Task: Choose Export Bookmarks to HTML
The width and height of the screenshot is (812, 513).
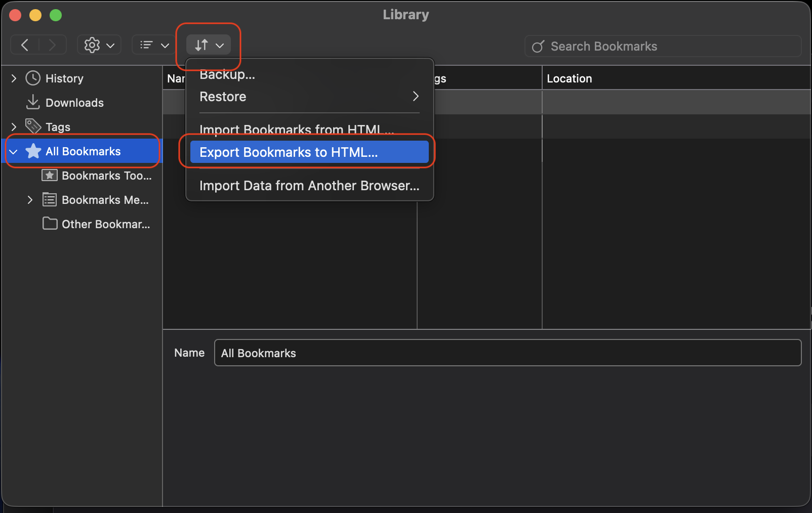Action: (309, 152)
